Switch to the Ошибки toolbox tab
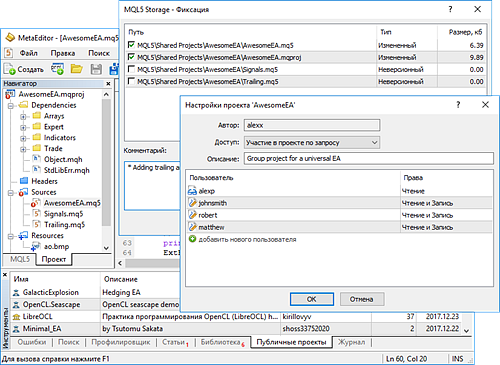Screen dimensions: 500x365 (x=32, y=342)
